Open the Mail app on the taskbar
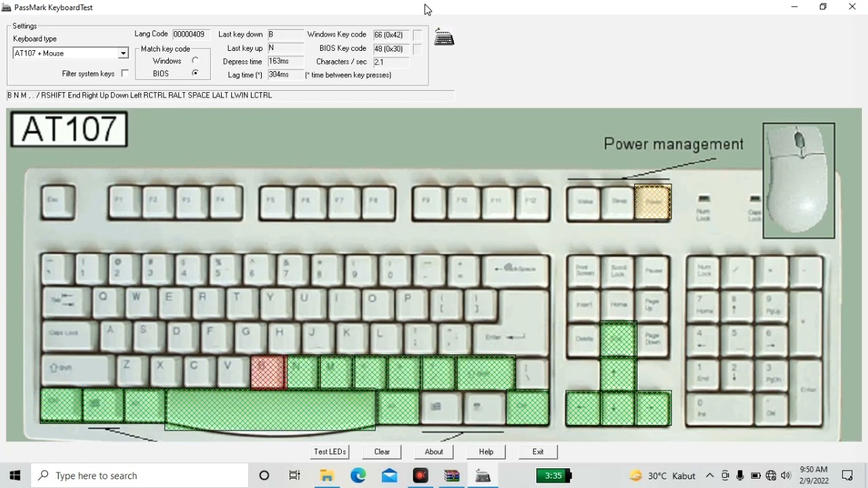Viewport: 868px width, 488px height. coord(389,476)
